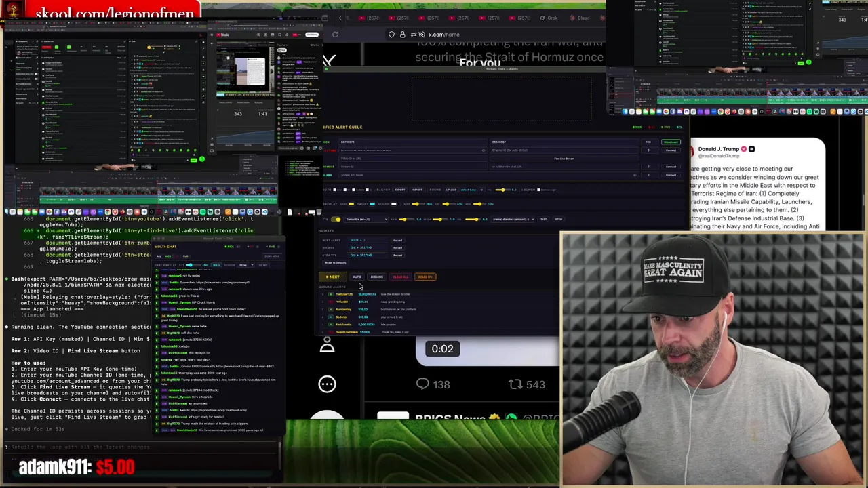Image resolution: width=868 pixels, height=488 pixels.
Task: Click Record for the Next Alert hotkey
Action: tap(397, 240)
